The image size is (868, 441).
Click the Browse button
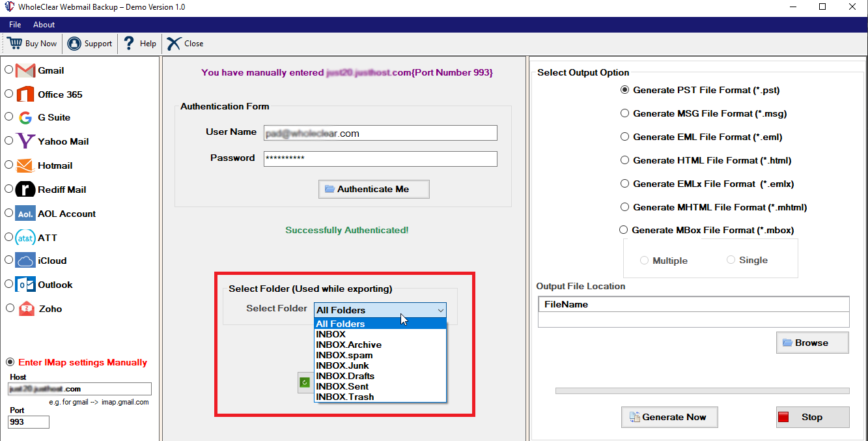(812, 343)
